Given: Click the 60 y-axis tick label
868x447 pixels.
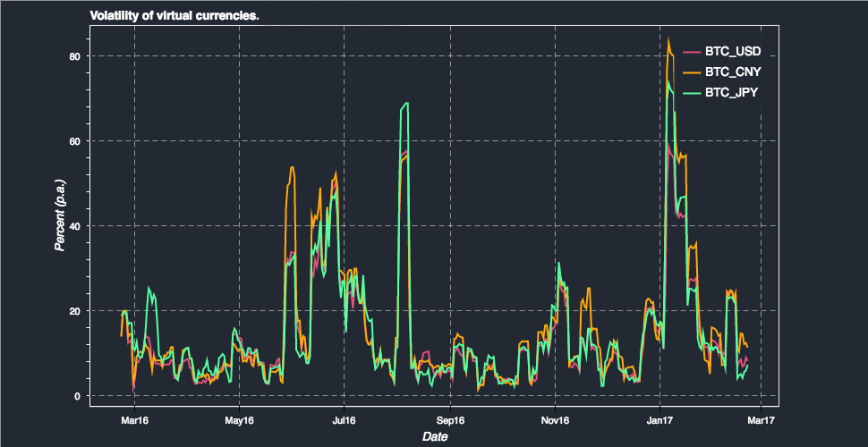Looking at the screenshot, I should (76, 141).
